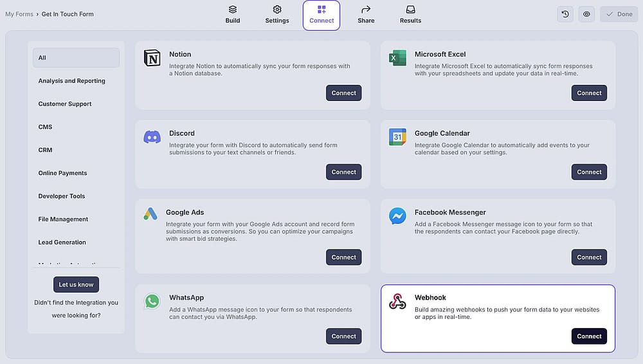The width and height of the screenshot is (643, 364).
Task: Click the Facebook Messenger logo icon
Action: pyautogui.click(x=397, y=216)
